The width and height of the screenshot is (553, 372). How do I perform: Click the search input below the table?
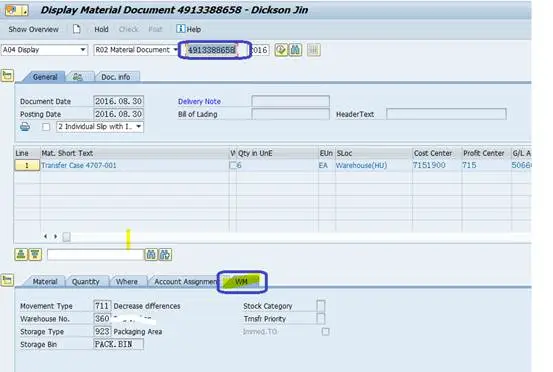[x=96, y=255]
